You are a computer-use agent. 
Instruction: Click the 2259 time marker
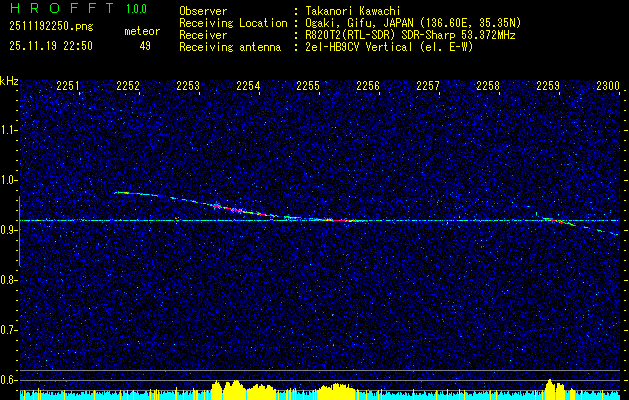click(548, 85)
